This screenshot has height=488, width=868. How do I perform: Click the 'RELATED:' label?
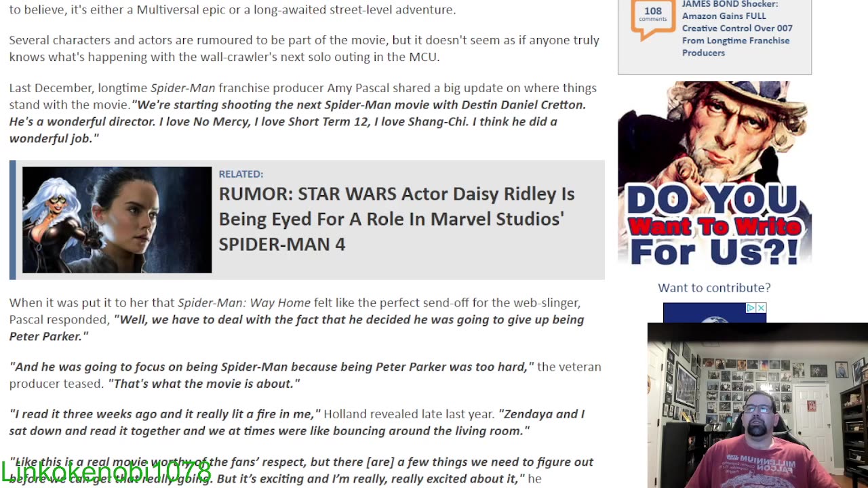(x=241, y=174)
